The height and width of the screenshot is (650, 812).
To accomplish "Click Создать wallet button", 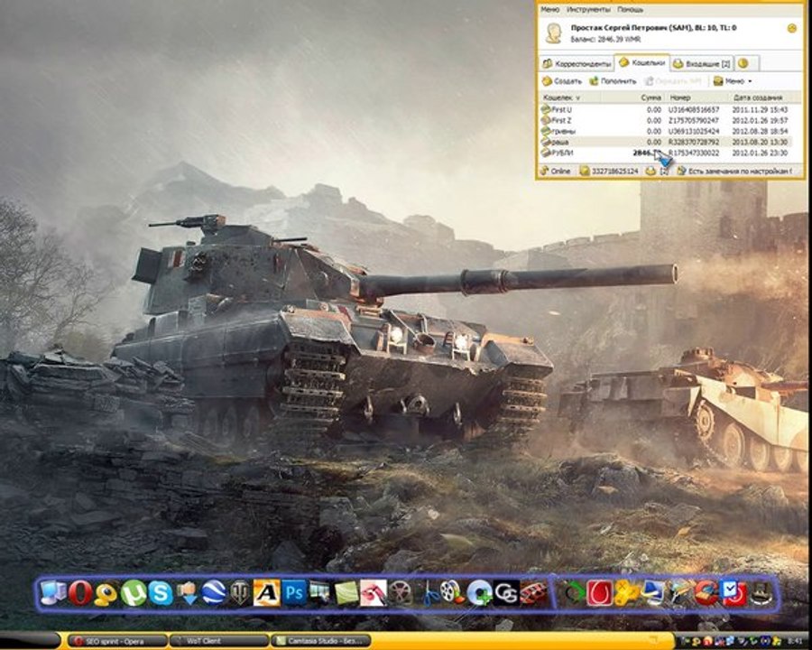I will click(561, 81).
